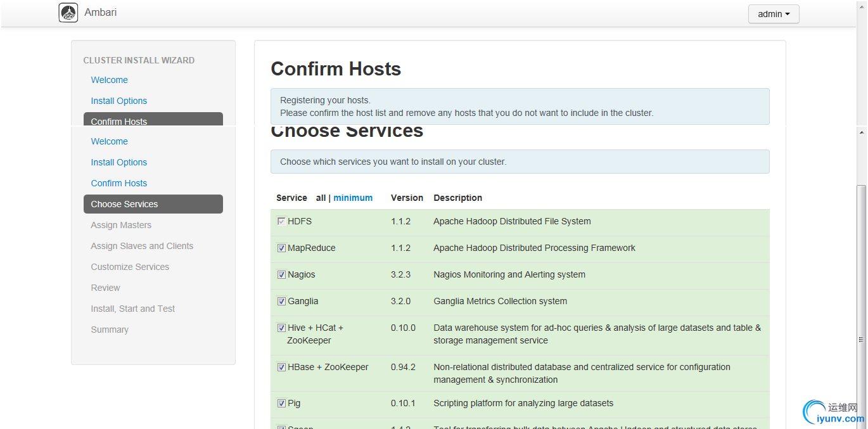Click the Ambari logo icon

click(68, 13)
